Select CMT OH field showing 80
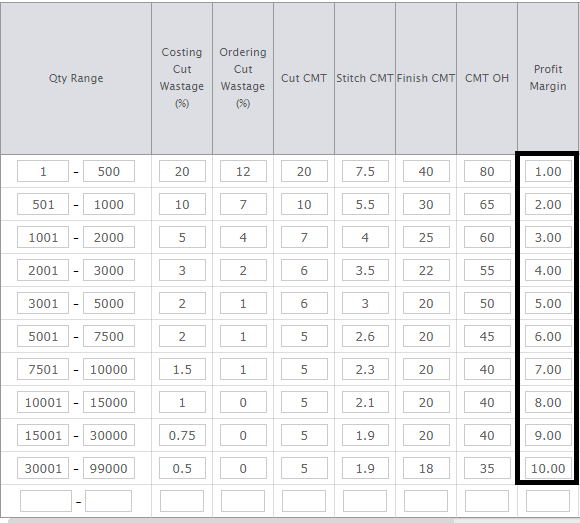Viewport: 580px width, 523px height. 488,171
